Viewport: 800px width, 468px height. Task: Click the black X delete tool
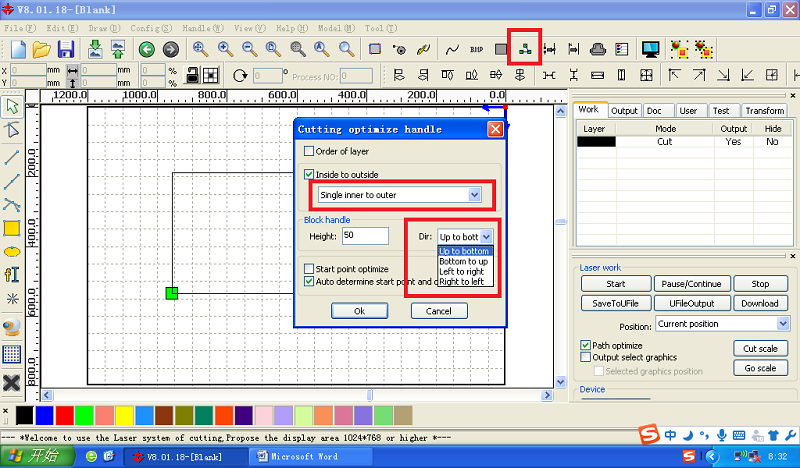12,383
